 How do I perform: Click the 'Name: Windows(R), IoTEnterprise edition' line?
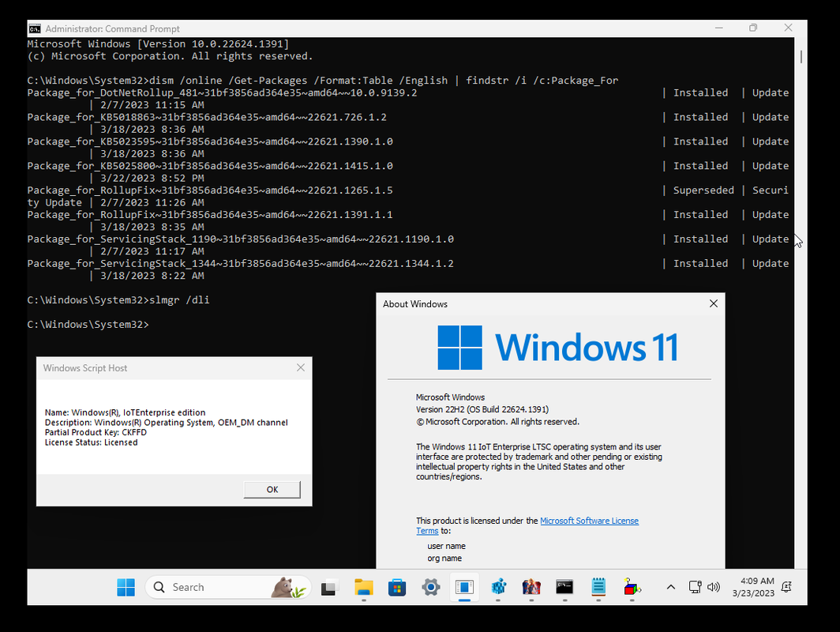125,412
